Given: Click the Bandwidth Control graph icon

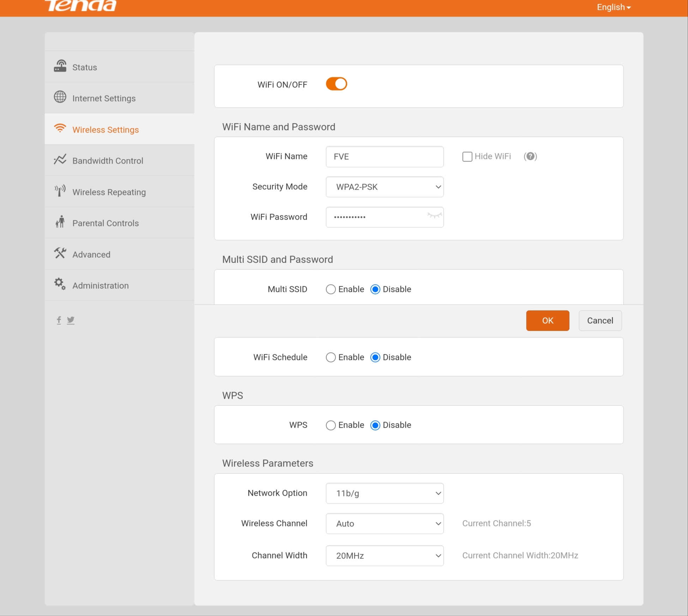Looking at the screenshot, I should tap(60, 160).
